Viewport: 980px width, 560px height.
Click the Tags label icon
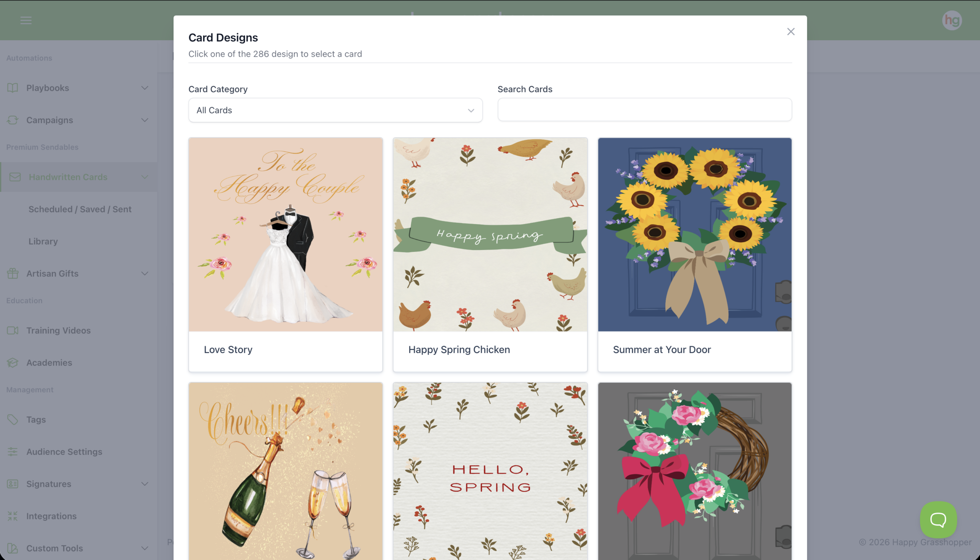[x=13, y=420]
